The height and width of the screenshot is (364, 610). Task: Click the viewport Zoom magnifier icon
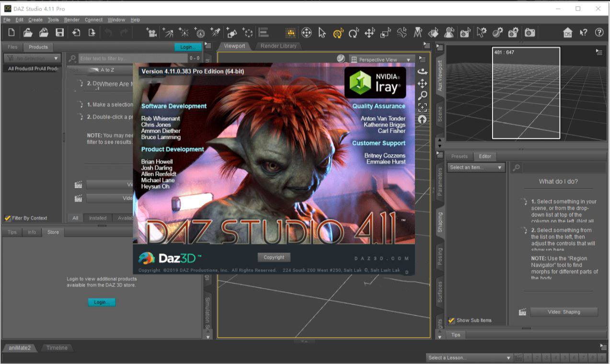(x=422, y=96)
